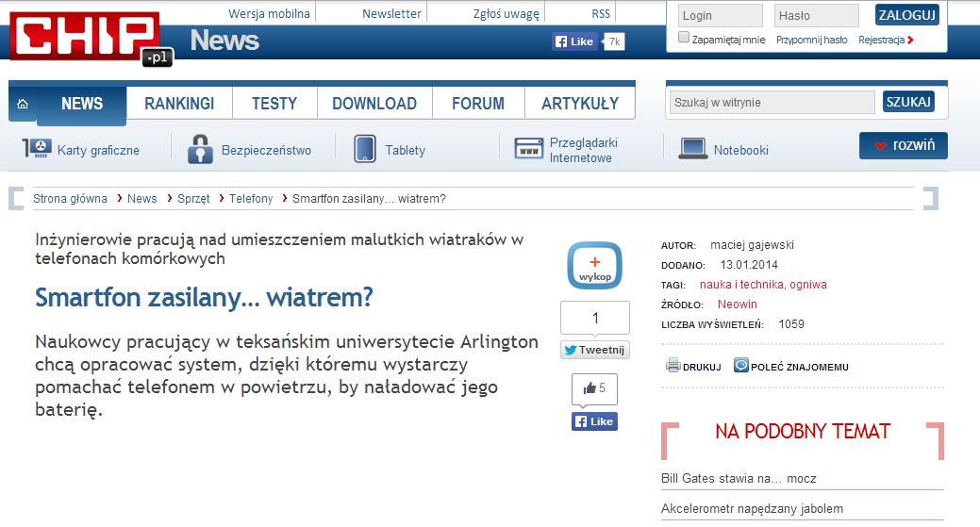Open the Neowin source link

pos(737,305)
